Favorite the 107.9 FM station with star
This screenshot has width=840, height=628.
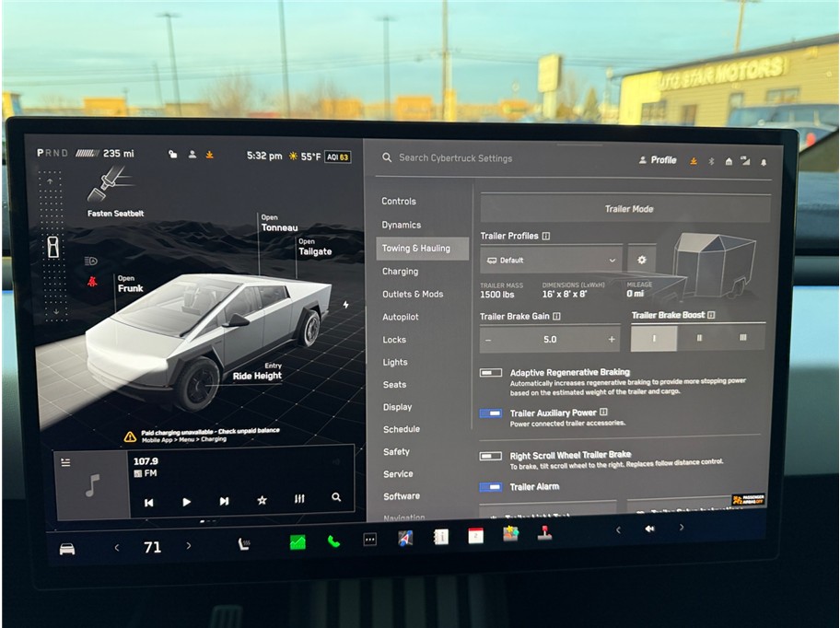262,500
